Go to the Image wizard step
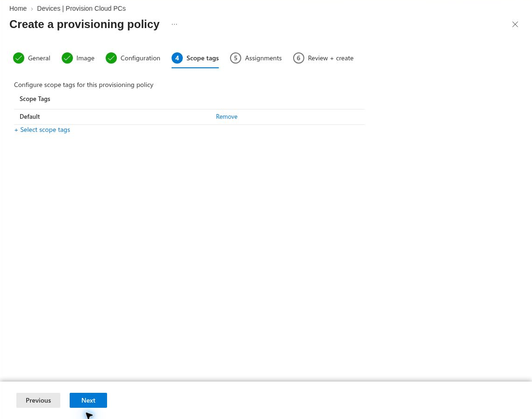This screenshot has width=532, height=419. point(78,58)
